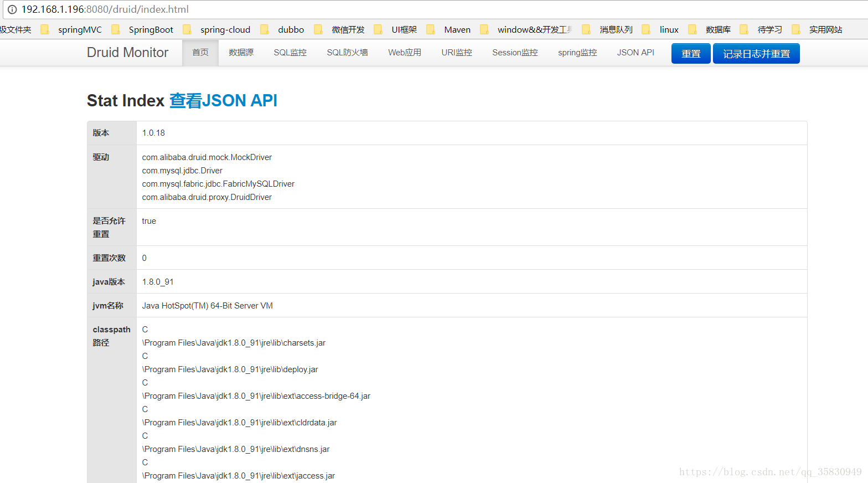Viewport: 868px width, 483px height.
Task: Open the 数据库 bookmark folder
Action: pyautogui.click(x=710, y=29)
